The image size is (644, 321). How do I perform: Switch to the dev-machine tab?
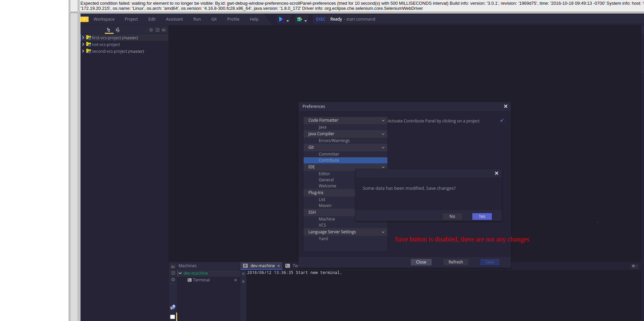point(262,266)
